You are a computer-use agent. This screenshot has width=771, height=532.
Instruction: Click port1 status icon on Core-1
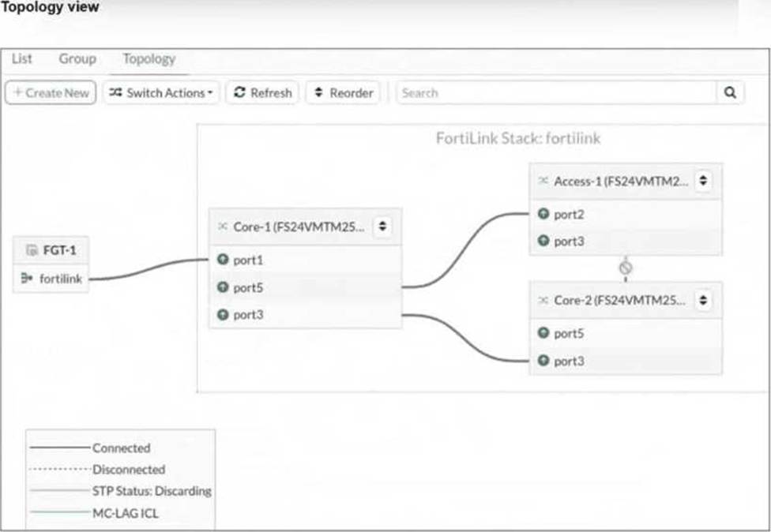223,259
